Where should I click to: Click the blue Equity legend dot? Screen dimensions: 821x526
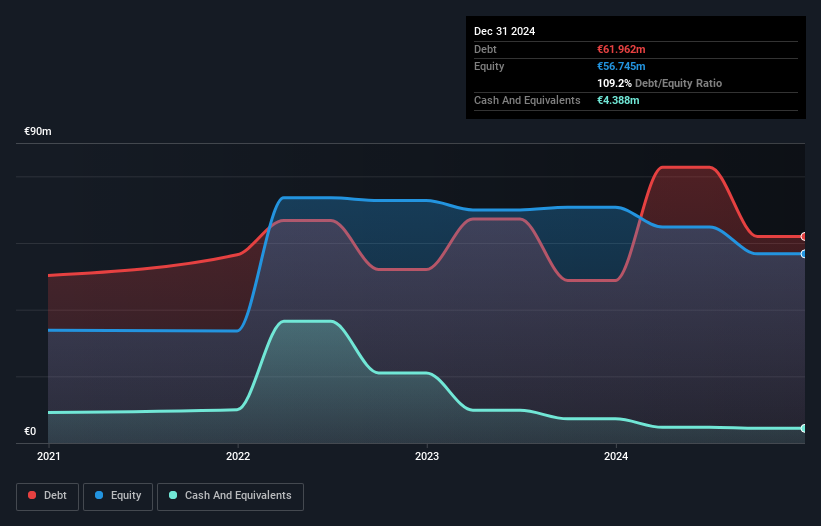(x=99, y=495)
